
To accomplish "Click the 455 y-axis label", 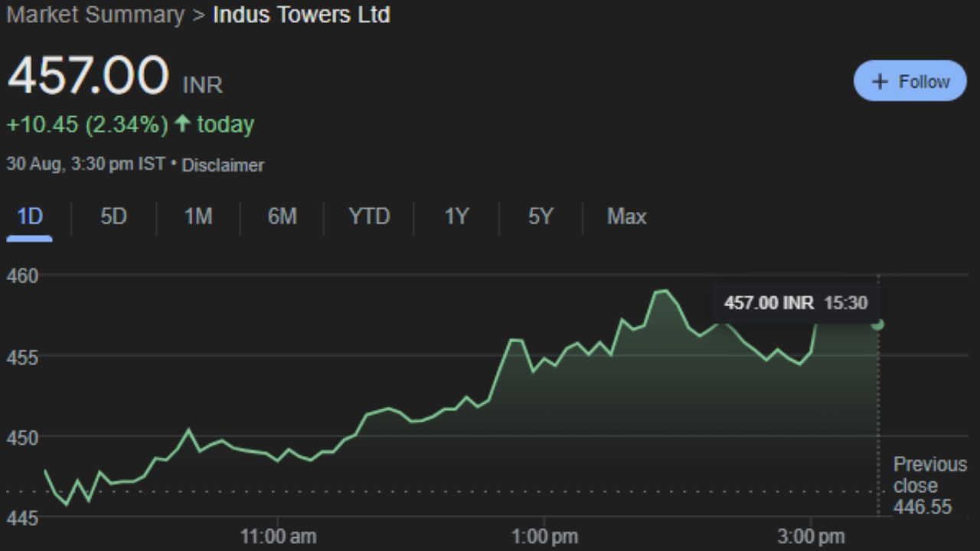I will point(21,357).
